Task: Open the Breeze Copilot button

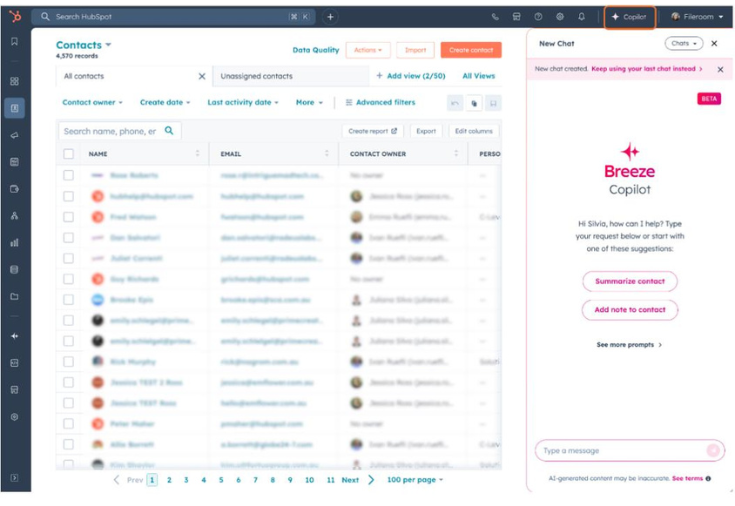Action: pos(630,17)
